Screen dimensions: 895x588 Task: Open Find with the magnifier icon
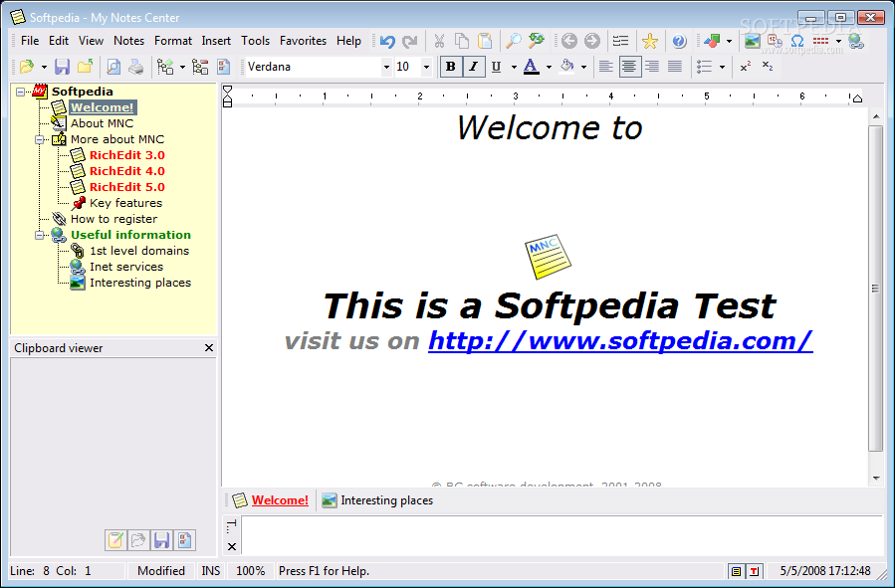[514, 41]
